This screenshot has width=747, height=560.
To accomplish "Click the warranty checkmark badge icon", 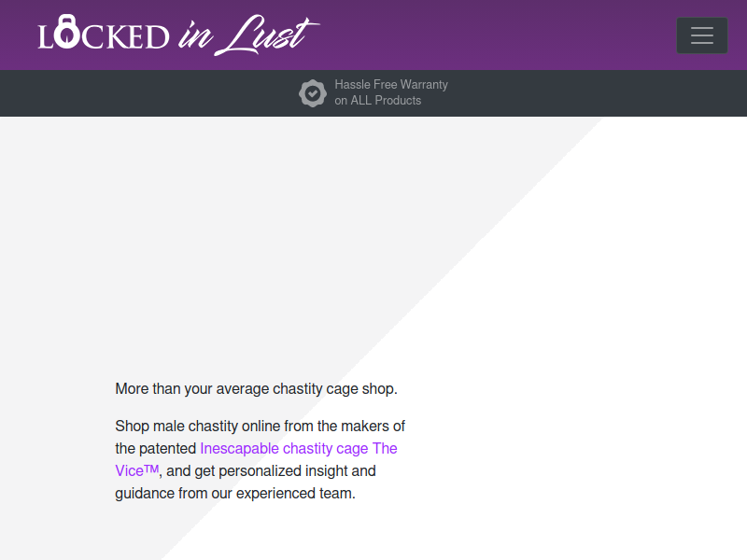I will [313, 92].
